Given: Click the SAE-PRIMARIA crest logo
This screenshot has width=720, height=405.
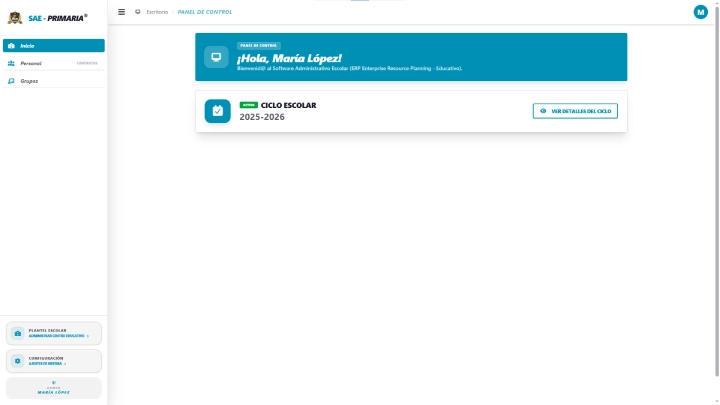Looking at the screenshot, I should [15, 17].
